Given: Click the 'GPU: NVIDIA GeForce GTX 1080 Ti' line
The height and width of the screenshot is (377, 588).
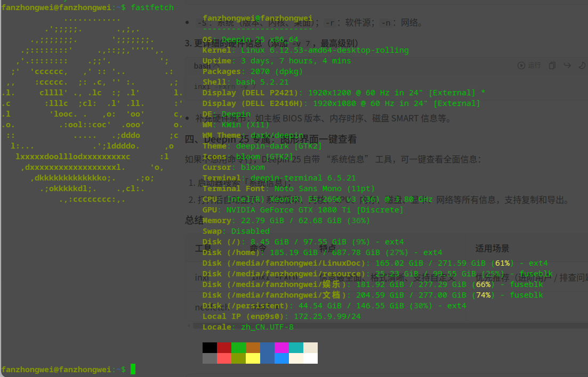Looking at the screenshot, I should [303, 210].
